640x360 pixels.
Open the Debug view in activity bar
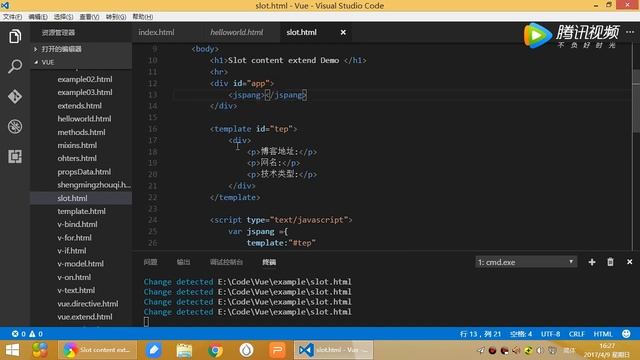pyautogui.click(x=15, y=127)
